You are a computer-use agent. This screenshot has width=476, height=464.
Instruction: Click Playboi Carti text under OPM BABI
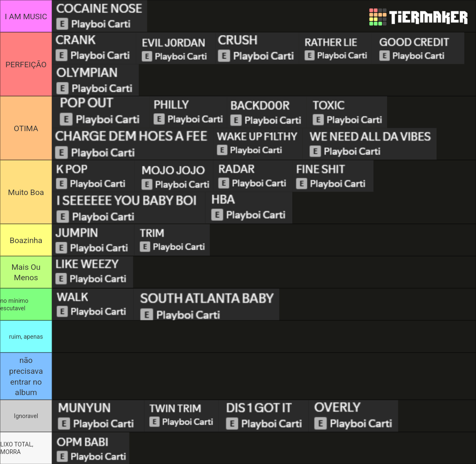(98, 456)
